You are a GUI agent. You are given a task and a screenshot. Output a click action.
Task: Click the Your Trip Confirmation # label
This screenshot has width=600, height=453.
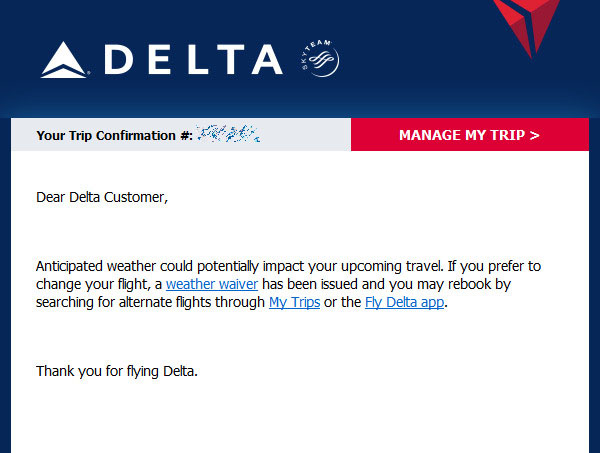tap(114, 135)
